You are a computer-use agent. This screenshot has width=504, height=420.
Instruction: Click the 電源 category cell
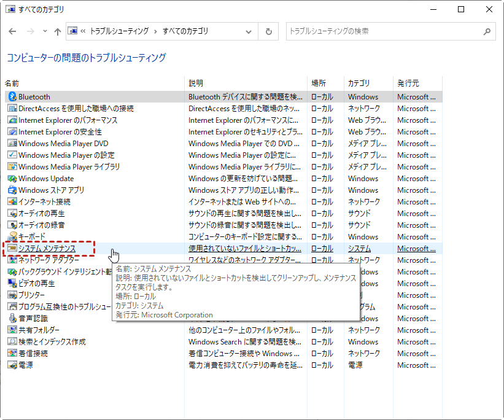tap(355, 365)
